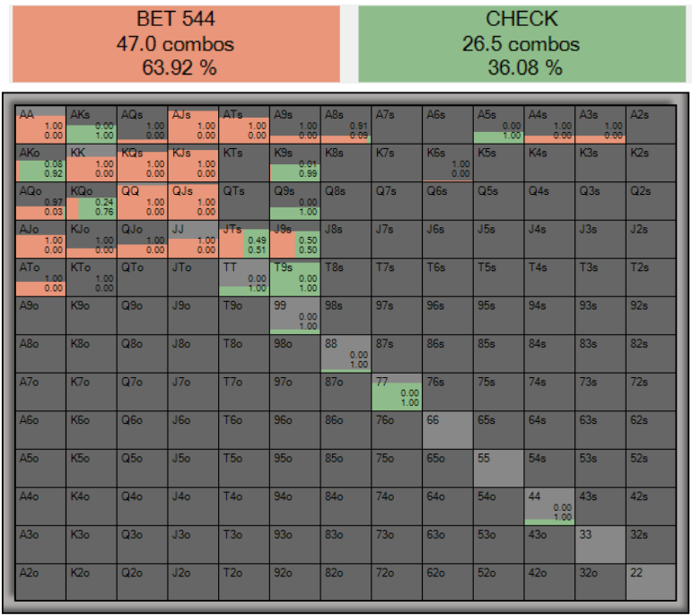The image size is (692, 616).
Task: Click the 22 hand cell
Action: (x=651, y=583)
